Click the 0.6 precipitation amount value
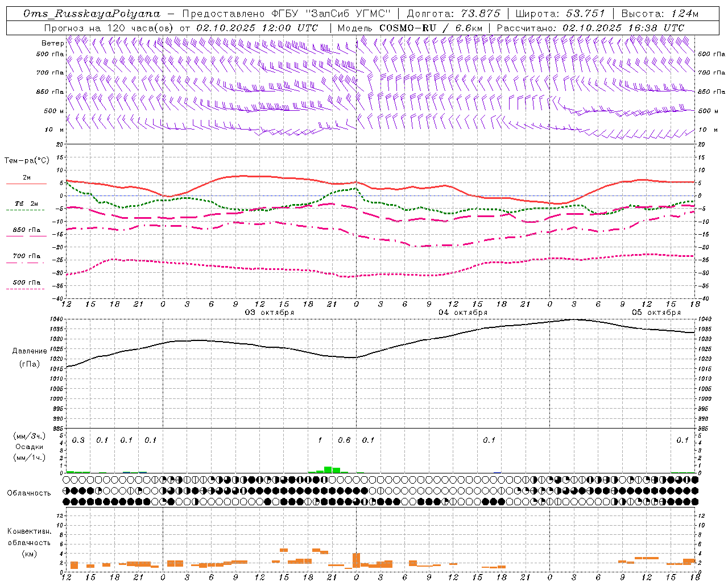The width and height of the screenshot is (728, 582). [344, 440]
